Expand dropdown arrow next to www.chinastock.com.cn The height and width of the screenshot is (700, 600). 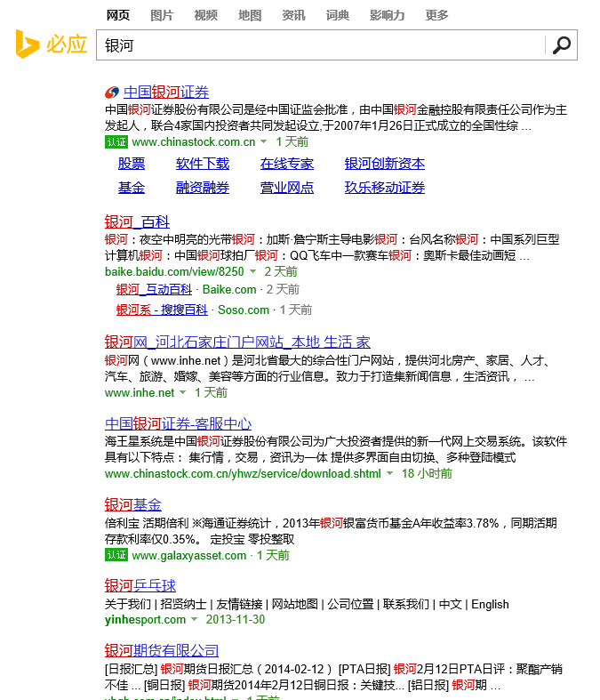[264, 141]
